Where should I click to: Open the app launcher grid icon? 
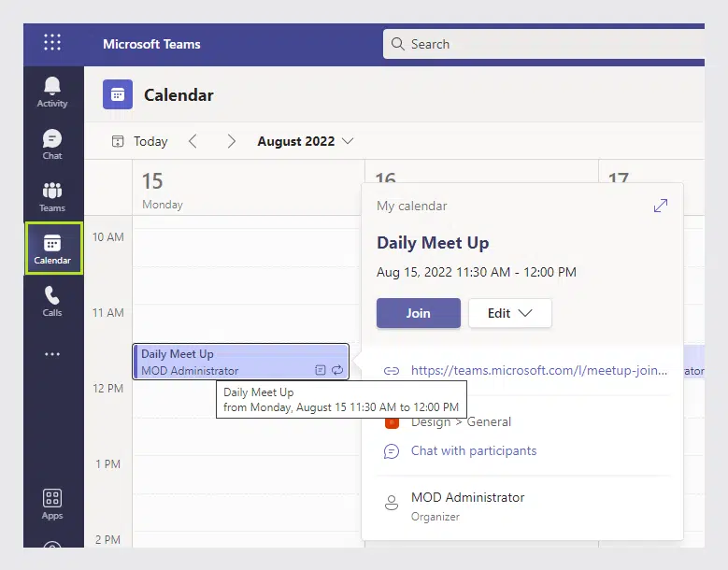(x=52, y=43)
